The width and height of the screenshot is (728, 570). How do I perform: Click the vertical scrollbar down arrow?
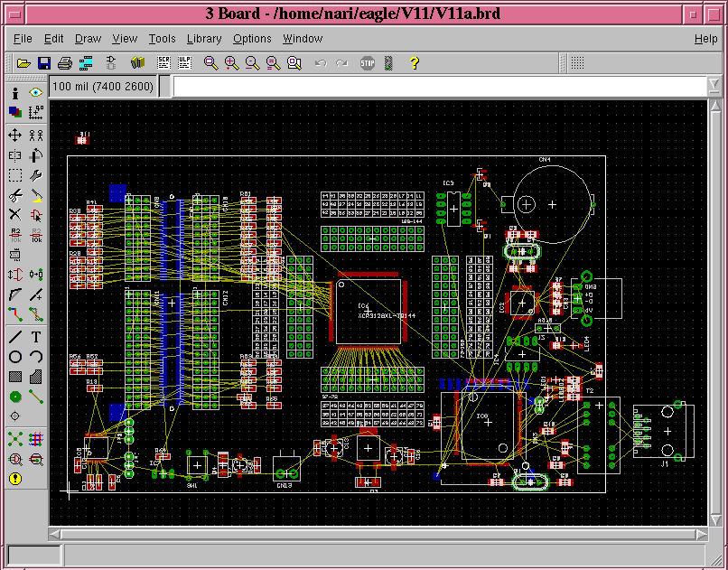(x=714, y=518)
